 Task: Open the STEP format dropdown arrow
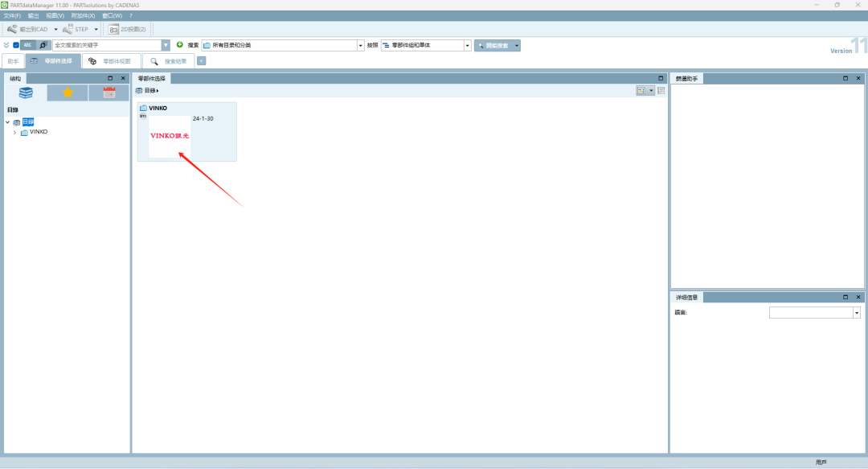pos(96,30)
